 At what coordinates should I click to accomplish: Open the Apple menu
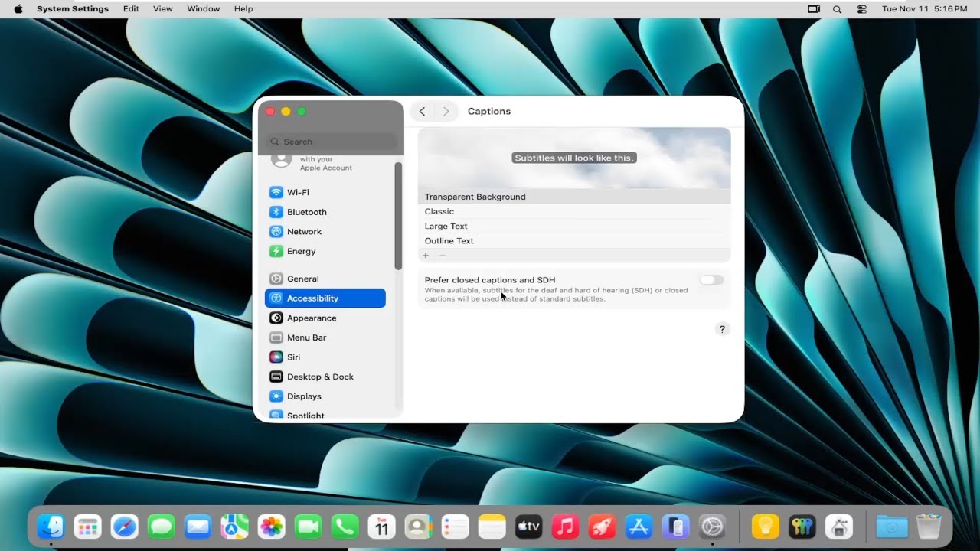(18, 8)
